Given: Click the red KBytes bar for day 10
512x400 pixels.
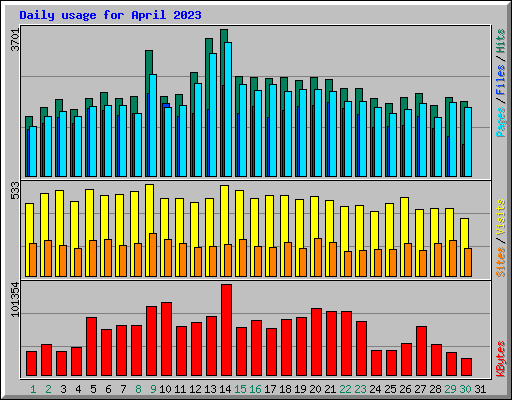Looking at the screenshot, I should (167, 339).
